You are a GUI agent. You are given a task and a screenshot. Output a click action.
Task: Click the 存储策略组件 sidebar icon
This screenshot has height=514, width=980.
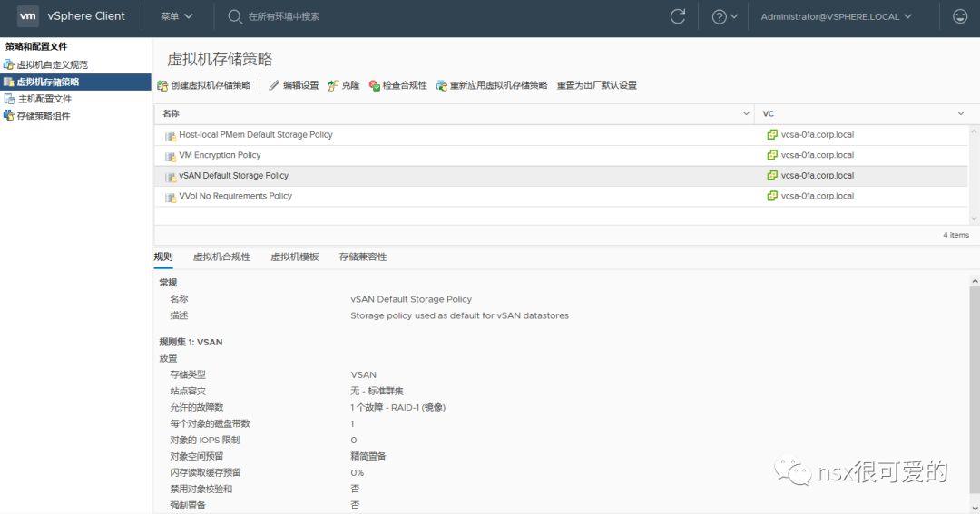point(9,115)
